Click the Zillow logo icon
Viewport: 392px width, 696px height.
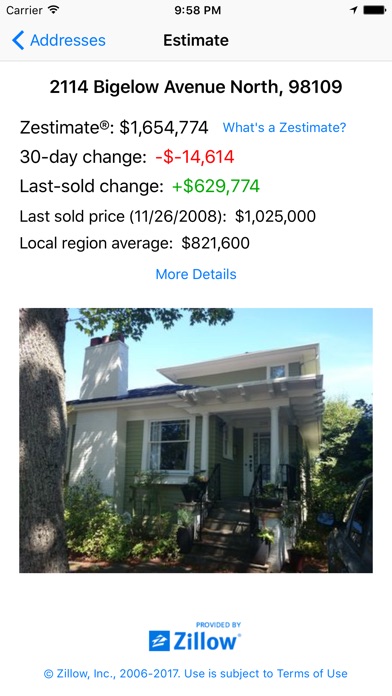pyautogui.click(x=159, y=641)
